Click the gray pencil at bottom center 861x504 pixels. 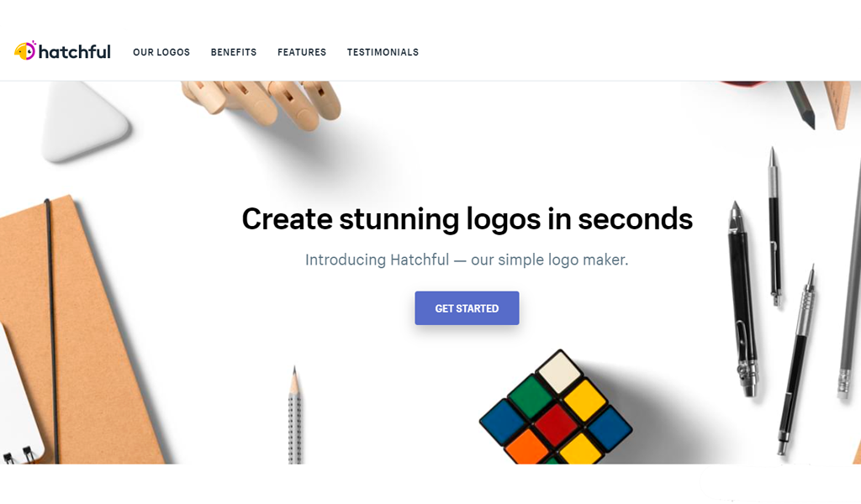coord(295,415)
